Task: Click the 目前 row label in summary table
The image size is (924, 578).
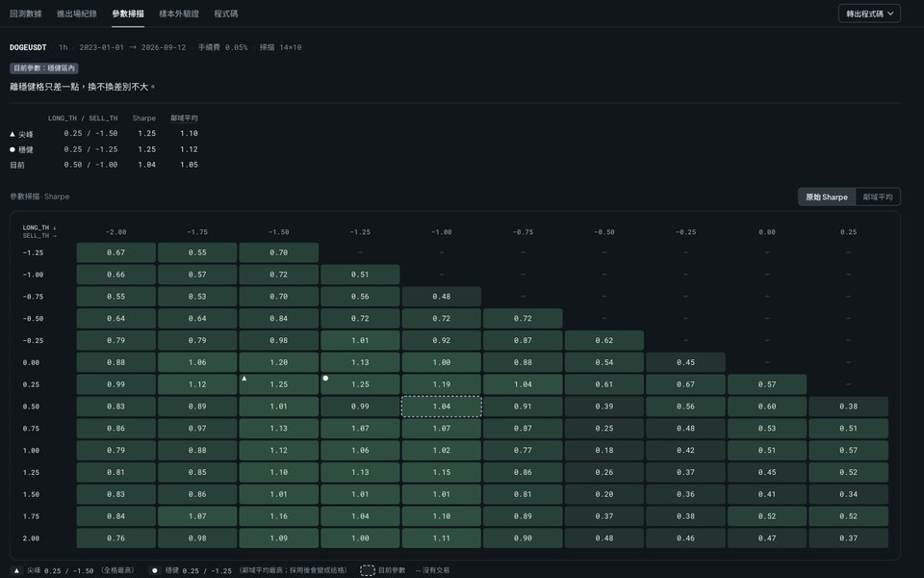Action: [17, 165]
